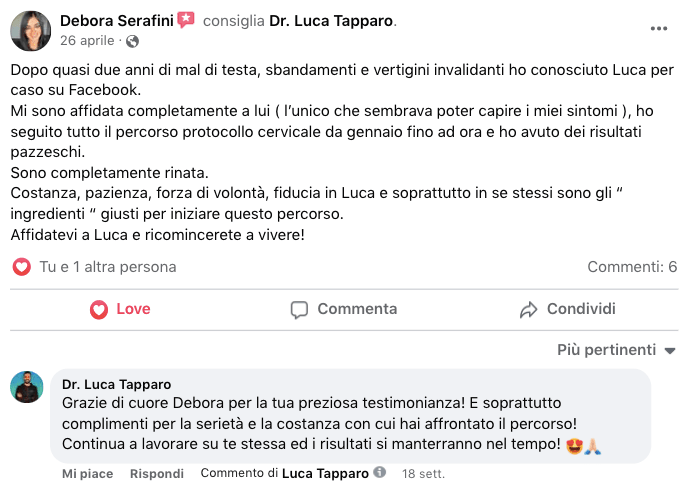Open the three-dots post options menu
The height and width of the screenshot is (487, 687).
point(658,29)
